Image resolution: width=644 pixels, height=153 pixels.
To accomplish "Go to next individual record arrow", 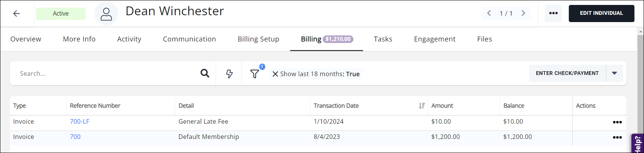I will [x=523, y=13].
